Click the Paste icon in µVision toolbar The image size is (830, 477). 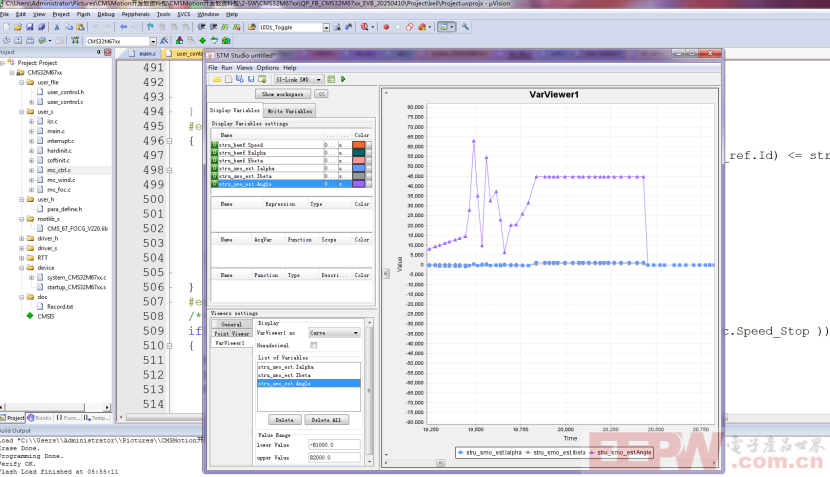(80, 27)
